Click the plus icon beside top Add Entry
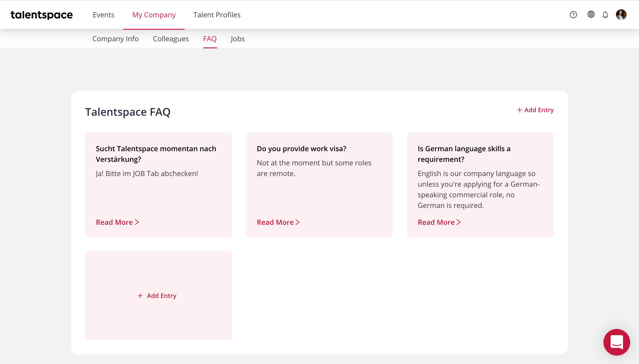639x364 pixels. [x=520, y=110]
